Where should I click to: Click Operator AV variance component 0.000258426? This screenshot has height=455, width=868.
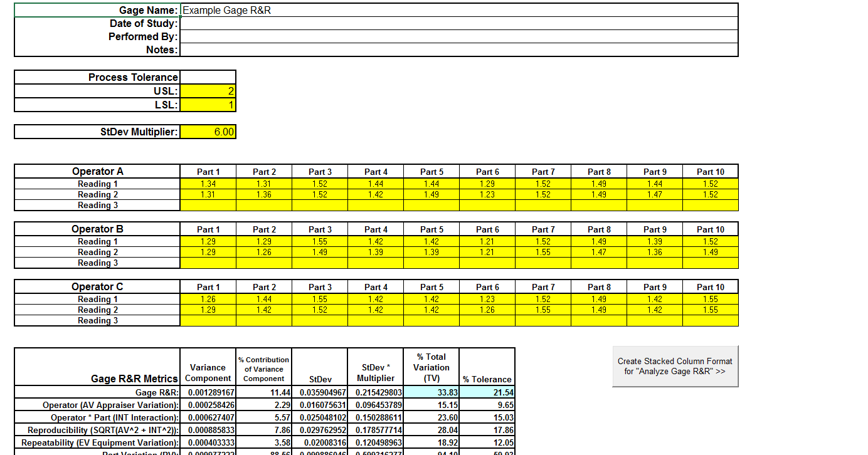pyautogui.click(x=208, y=405)
